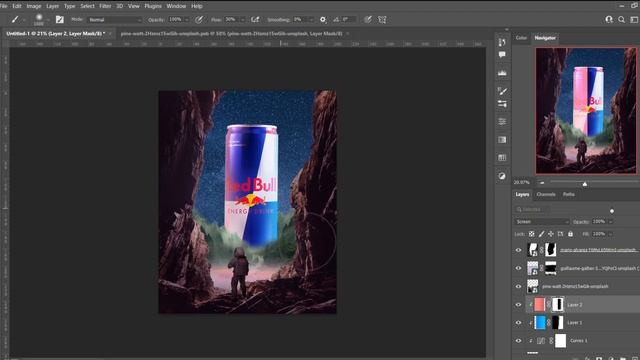Open the layer Opacity dropdown arrow

pos(611,222)
